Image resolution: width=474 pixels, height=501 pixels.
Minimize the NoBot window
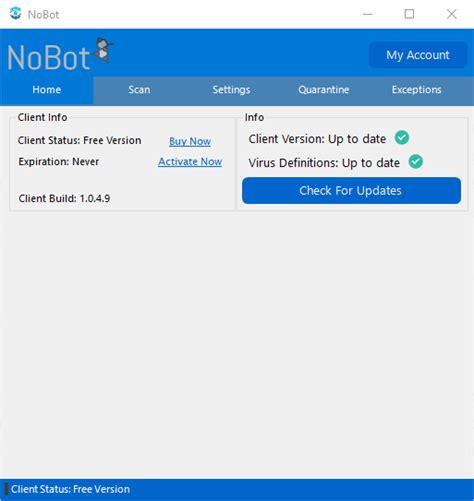[x=368, y=14]
